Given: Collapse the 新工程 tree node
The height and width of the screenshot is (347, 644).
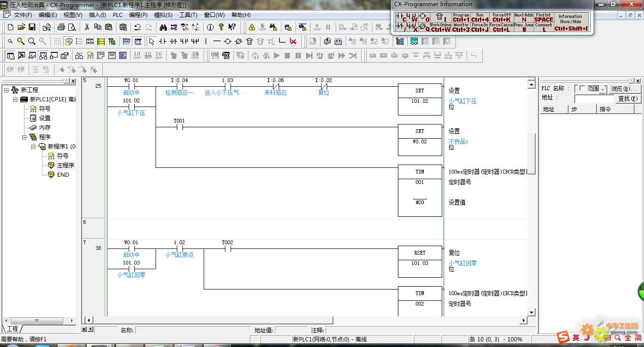Looking at the screenshot, I should pyautogui.click(x=6, y=90).
